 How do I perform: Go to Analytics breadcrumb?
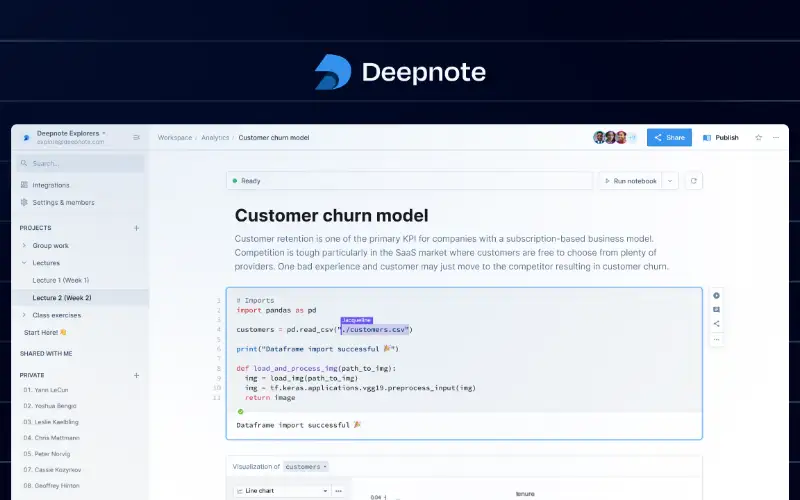(x=215, y=137)
